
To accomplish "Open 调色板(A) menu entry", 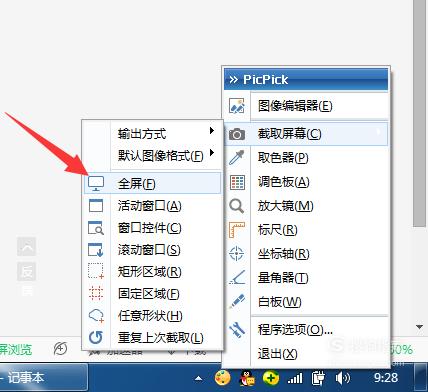I will point(306,182).
